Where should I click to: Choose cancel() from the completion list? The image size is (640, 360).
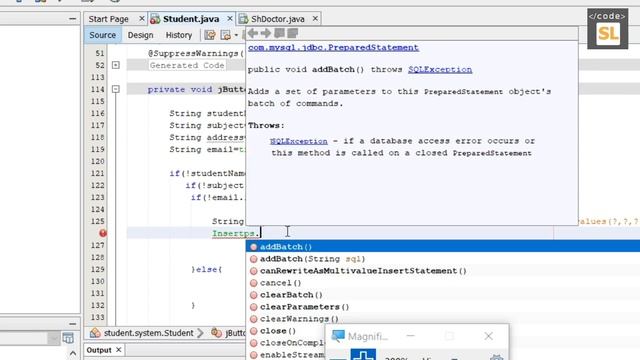point(443,282)
